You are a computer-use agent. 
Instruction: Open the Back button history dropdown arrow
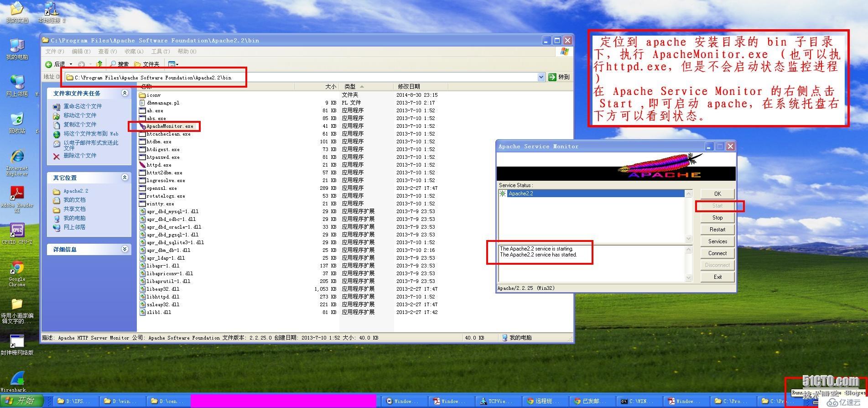(70, 64)
